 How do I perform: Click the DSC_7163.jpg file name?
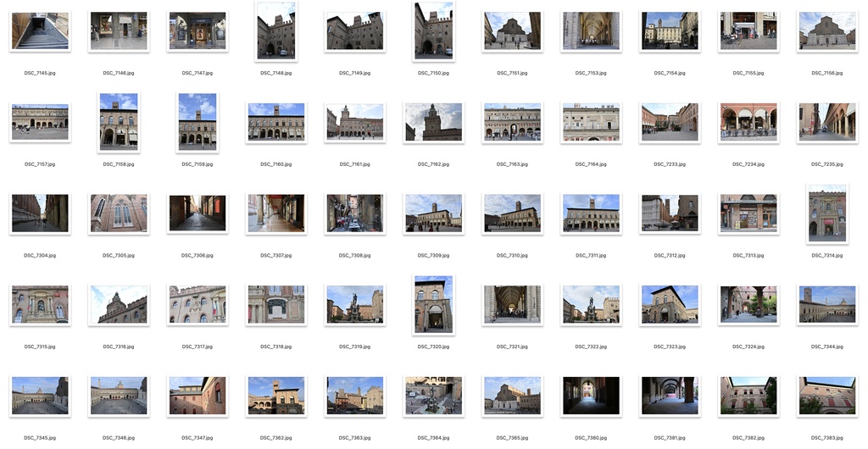point(512,164)
